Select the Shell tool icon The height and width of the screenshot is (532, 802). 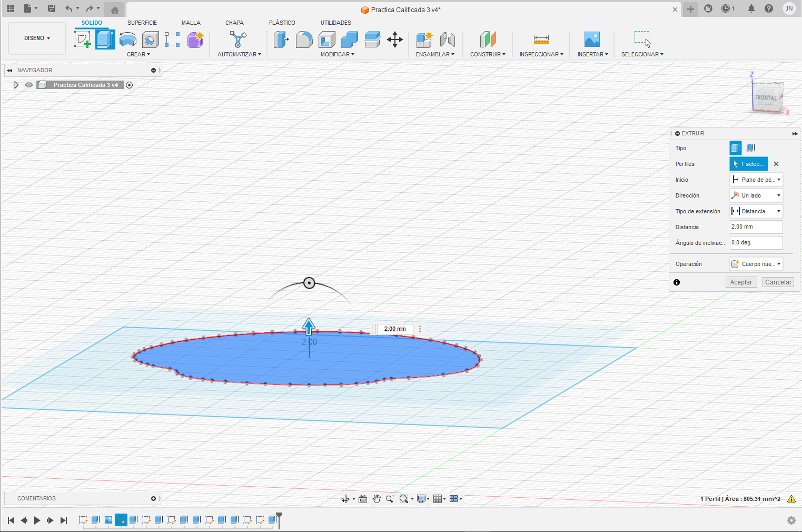[x=327, y=40]
